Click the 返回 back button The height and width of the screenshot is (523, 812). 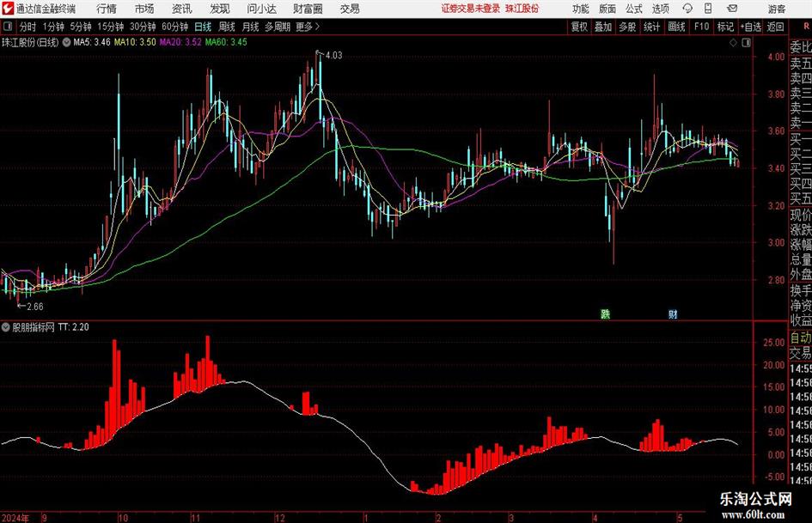coord(776,27)
